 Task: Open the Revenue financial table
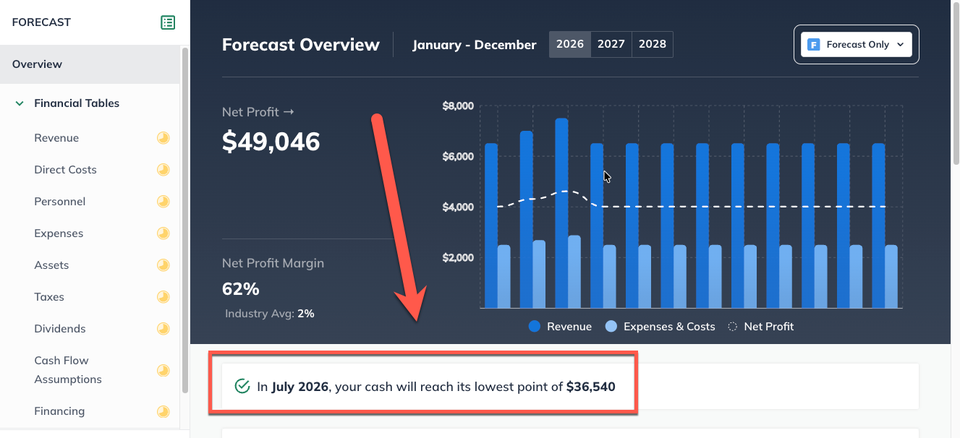(56, 138)
